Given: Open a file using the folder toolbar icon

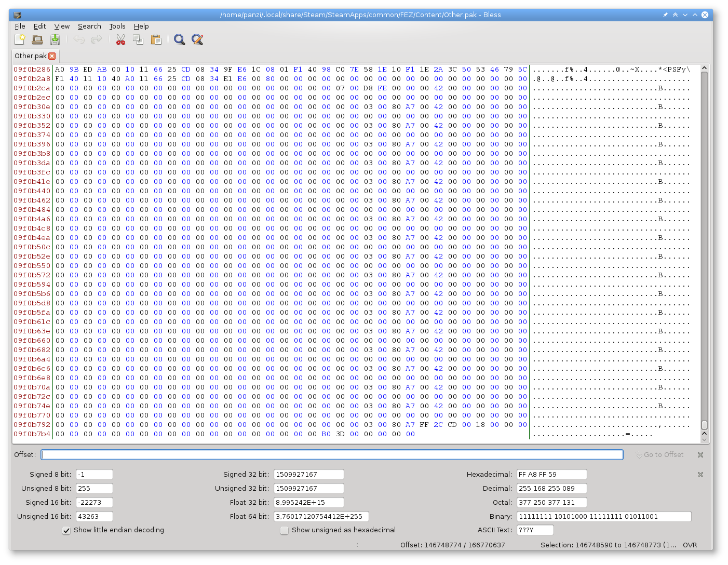Looking at the screenshot, I should tap(37, 39).
